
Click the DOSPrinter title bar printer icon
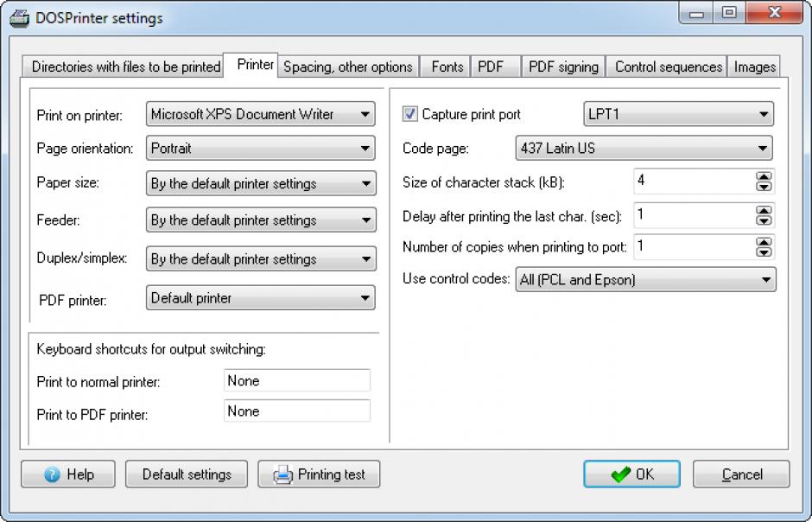click(x=19, y=18)
